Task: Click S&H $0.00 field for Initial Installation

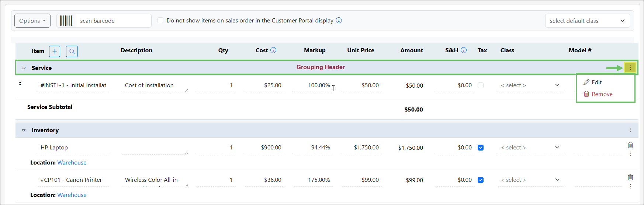Action: tap(455, 85)
